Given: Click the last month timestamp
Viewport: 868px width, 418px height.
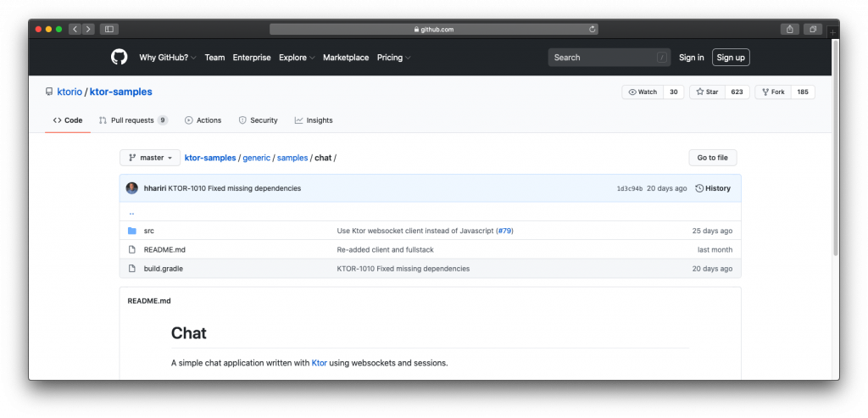Looking at the screenshot, I should click(x=715, y=249).
